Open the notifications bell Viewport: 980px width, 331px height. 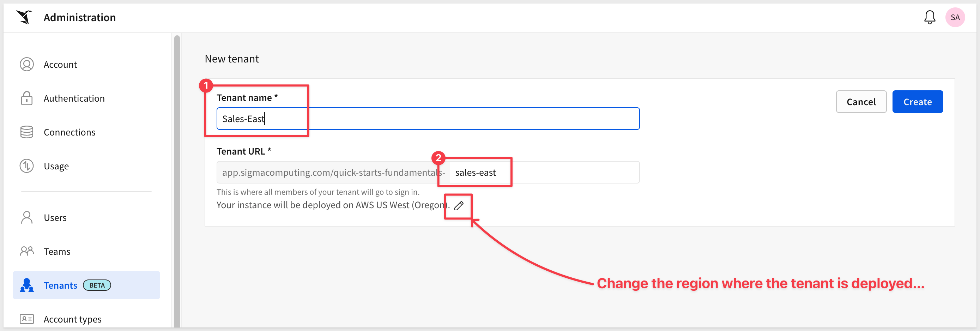(x=930, y=17)
